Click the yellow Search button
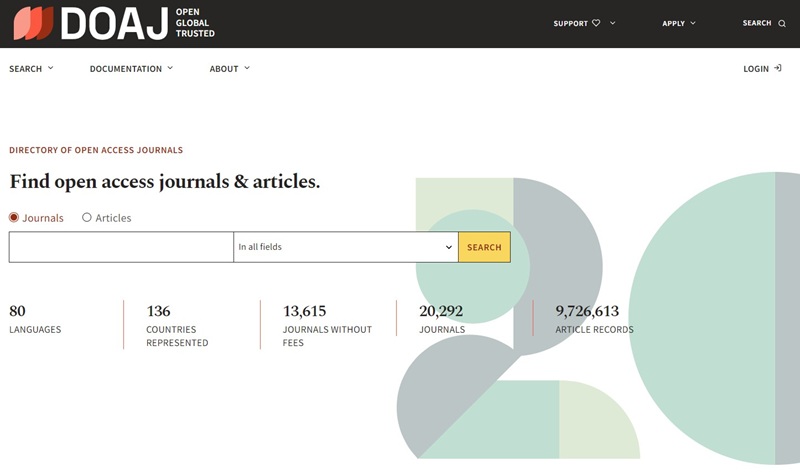Image resolution: width=800 pixels, height=472 pixels. point(484,247)
